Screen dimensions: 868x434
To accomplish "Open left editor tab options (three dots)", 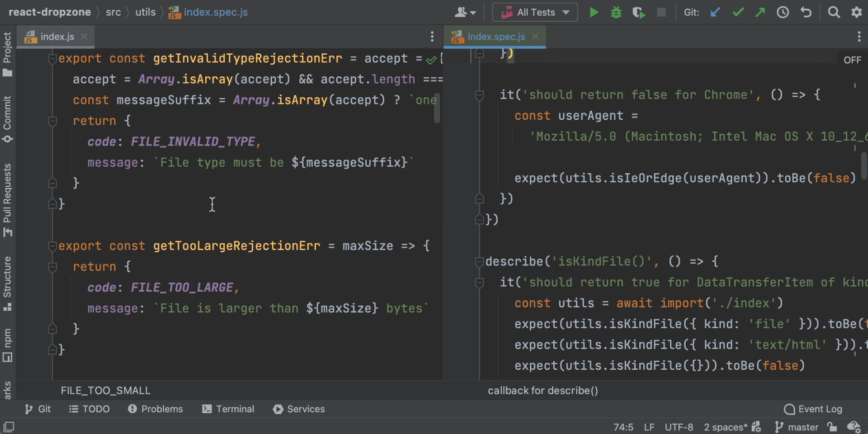I will tap(432, 37).
